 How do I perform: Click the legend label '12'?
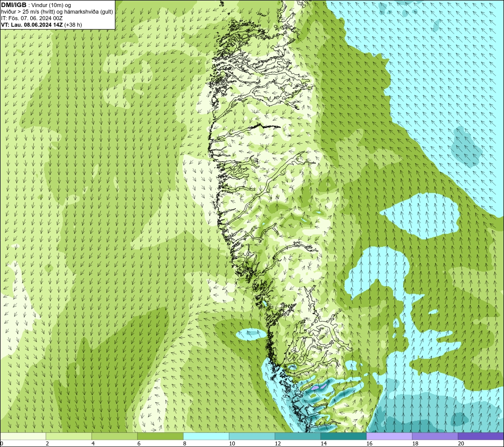pyautogui.click(x=278, y=443)
